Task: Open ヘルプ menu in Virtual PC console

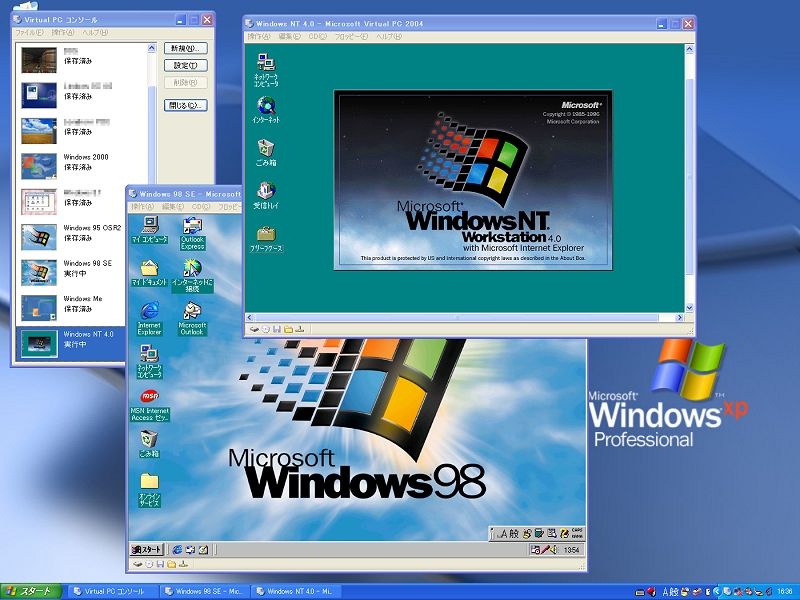Action: coord(95,32)
